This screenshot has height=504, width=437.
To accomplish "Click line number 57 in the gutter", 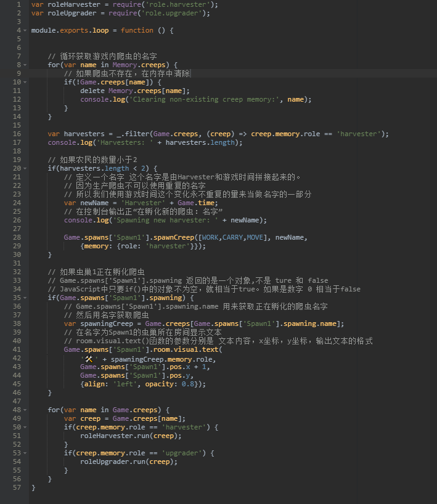I will pos(17,487).
